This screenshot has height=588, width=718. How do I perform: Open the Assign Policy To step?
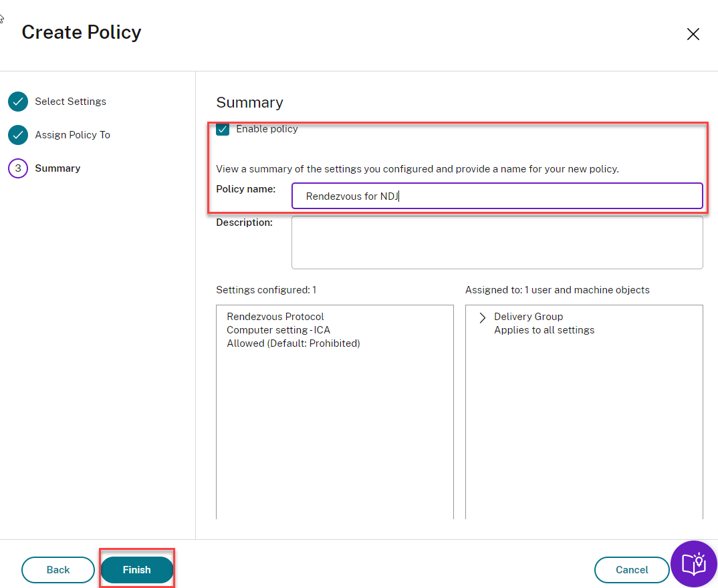pyautogui.click(x=72, y=135)
